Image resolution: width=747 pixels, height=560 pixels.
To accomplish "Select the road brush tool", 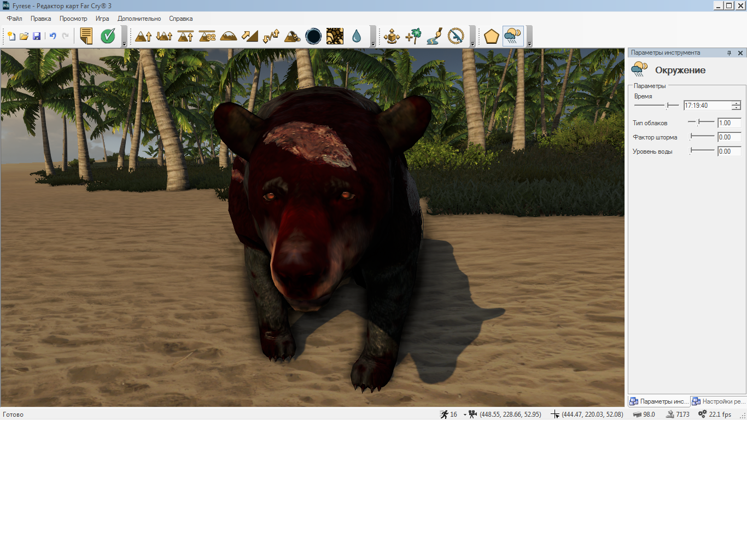I will pos(435,36).
